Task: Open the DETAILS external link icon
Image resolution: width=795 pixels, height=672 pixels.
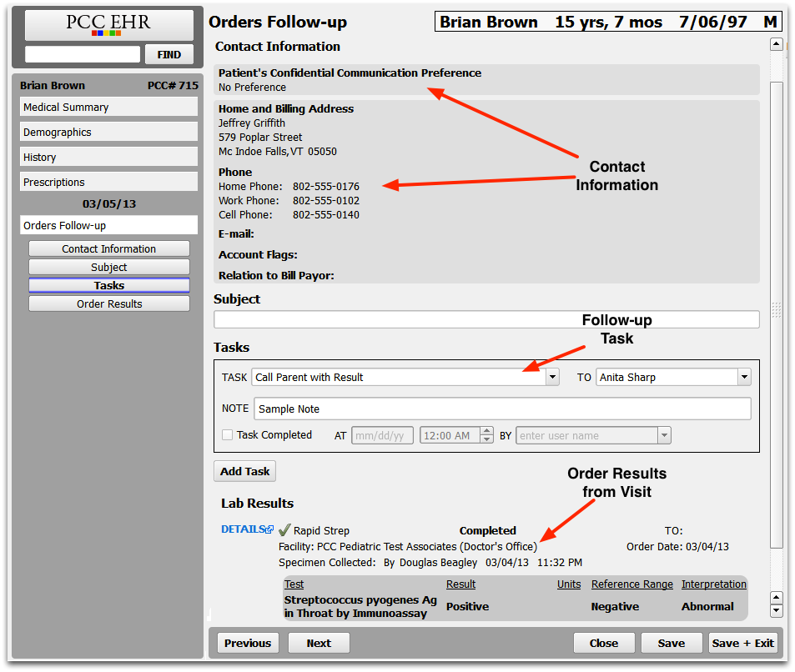Action: tap(269, 529)
